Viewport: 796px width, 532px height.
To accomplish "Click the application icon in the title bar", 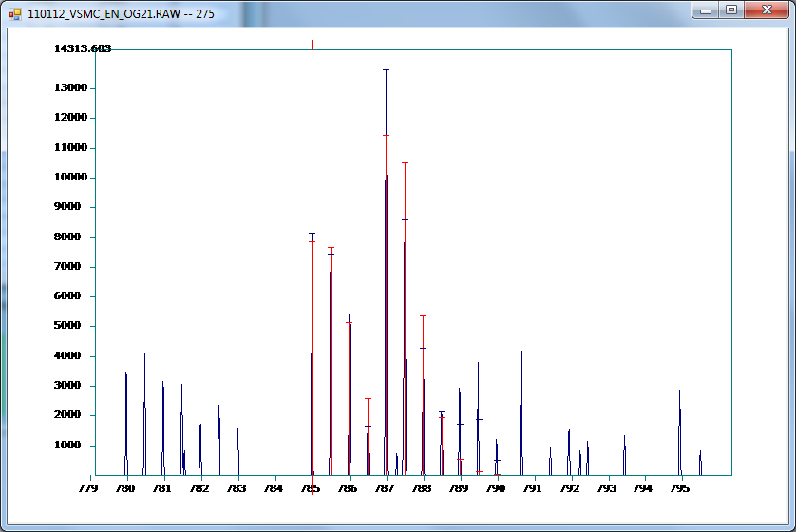I will (x=14, y=14).
